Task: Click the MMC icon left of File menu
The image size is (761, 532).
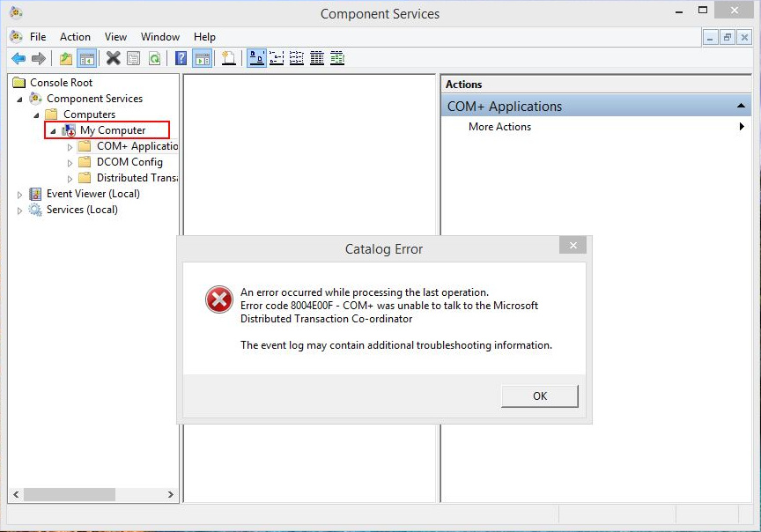Action: 16,37
